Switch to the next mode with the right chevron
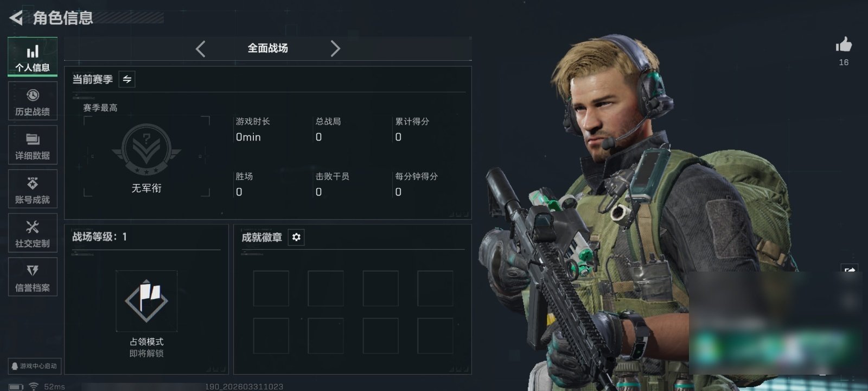868x391 pixels. [x=335, y=49]
